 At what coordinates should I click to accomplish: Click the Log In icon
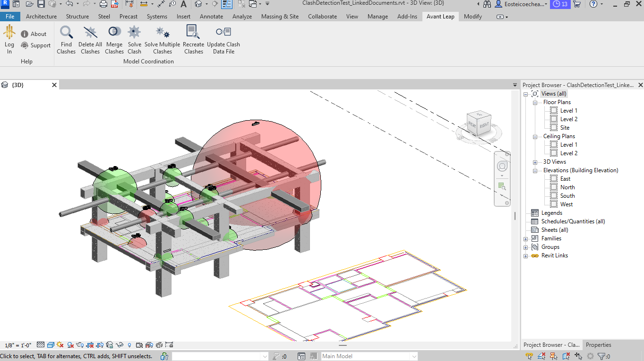(x=9, y=40)
